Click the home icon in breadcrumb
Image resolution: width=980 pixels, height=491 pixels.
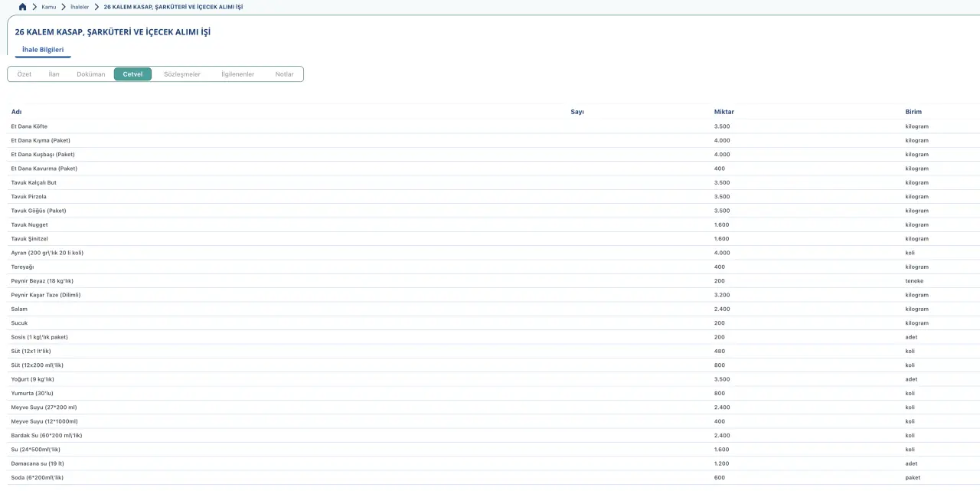coord(22,7)
